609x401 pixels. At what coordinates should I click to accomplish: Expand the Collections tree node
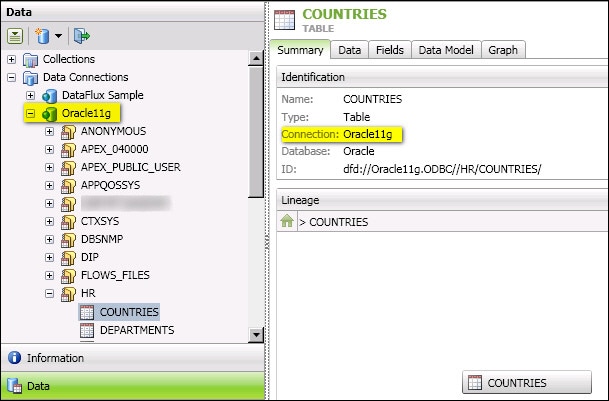pos(12,59)
